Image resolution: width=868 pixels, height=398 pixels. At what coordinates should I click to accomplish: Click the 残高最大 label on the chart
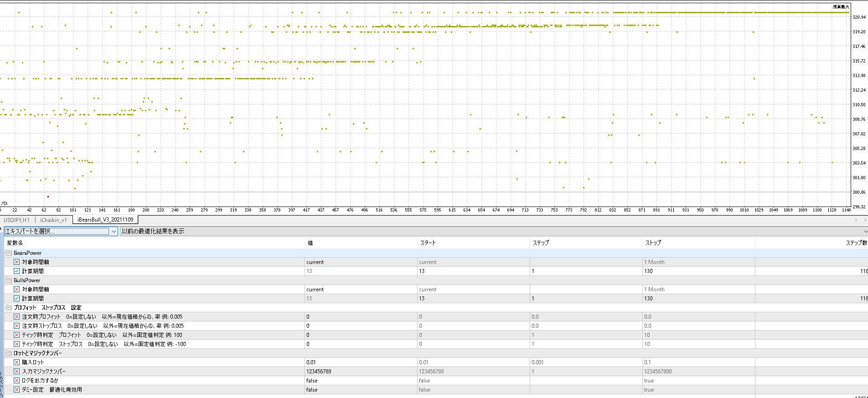point(841,7)
